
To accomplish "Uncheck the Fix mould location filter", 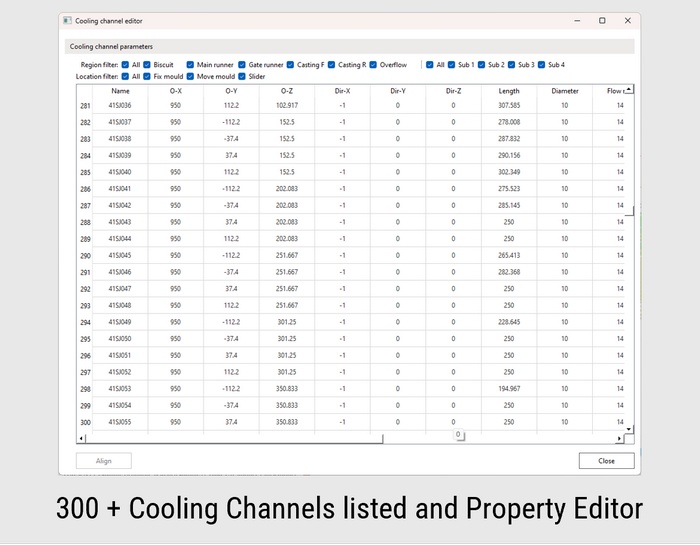I will tap(147, 76).
